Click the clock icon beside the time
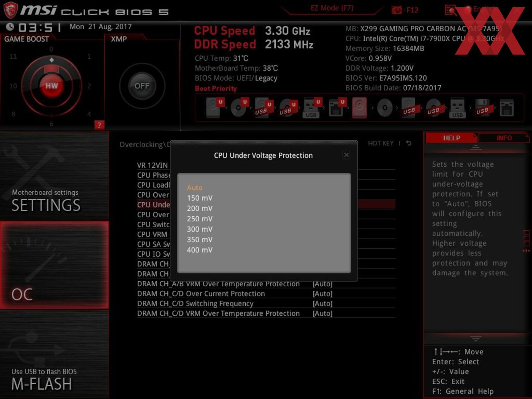This screenshot has width=532, height=399. coord(10,27)
